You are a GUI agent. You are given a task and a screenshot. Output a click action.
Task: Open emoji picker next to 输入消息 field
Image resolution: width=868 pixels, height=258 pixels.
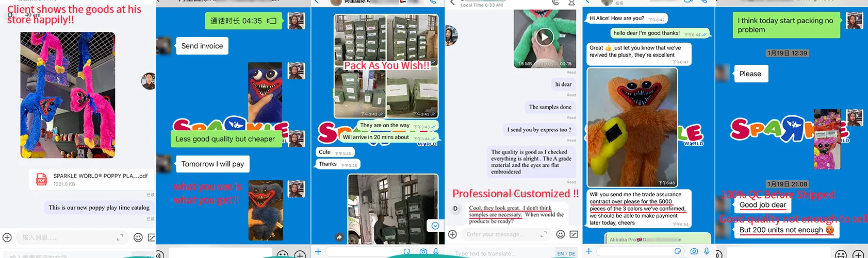point(138,237)
